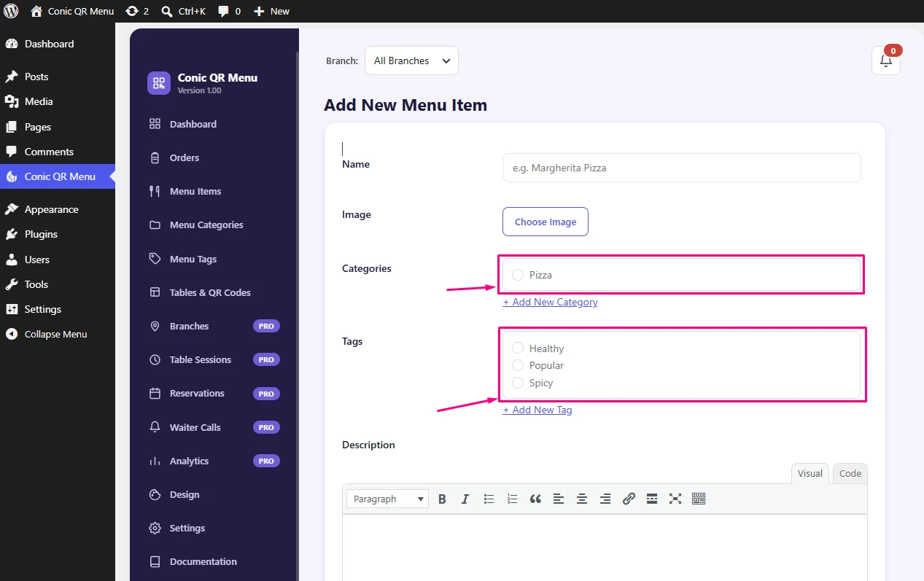Viewport: 924px width, 581px height.
Task: Open the Conic QR Menu site home link
Action: 72,11
